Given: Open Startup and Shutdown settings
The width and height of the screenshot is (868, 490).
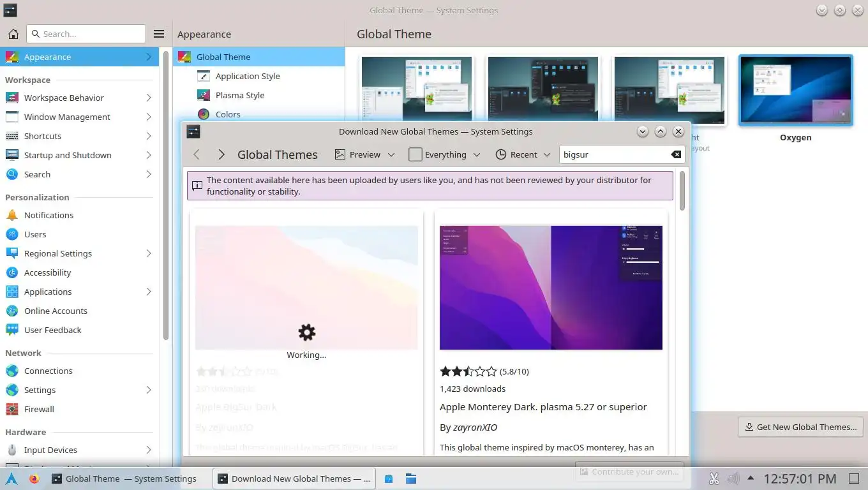Looking at the screenshot, I should tap(79, 155).
